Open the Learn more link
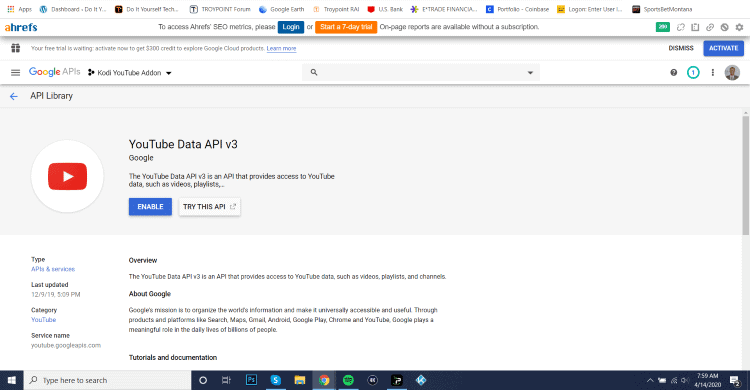750x390 pixels. click(281, 48)
